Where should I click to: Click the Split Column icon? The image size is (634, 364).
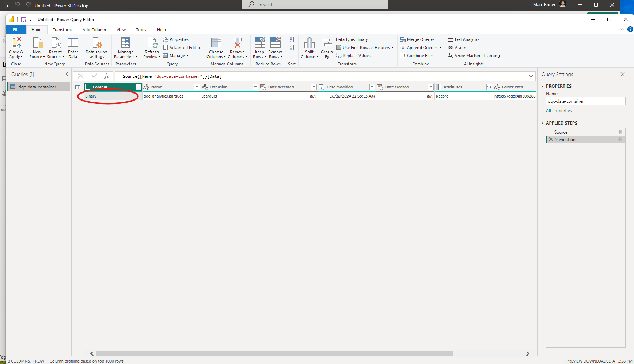(x=310, y=43)
